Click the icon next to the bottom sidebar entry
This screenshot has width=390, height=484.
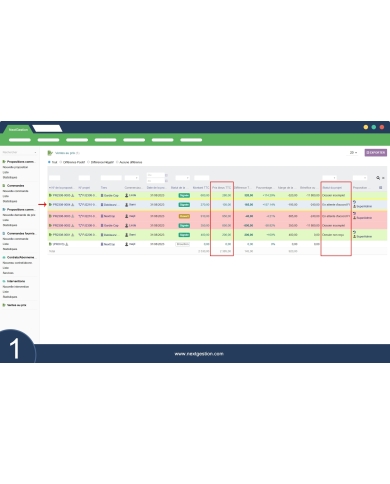pyautogui.click(x=4, y=305)
